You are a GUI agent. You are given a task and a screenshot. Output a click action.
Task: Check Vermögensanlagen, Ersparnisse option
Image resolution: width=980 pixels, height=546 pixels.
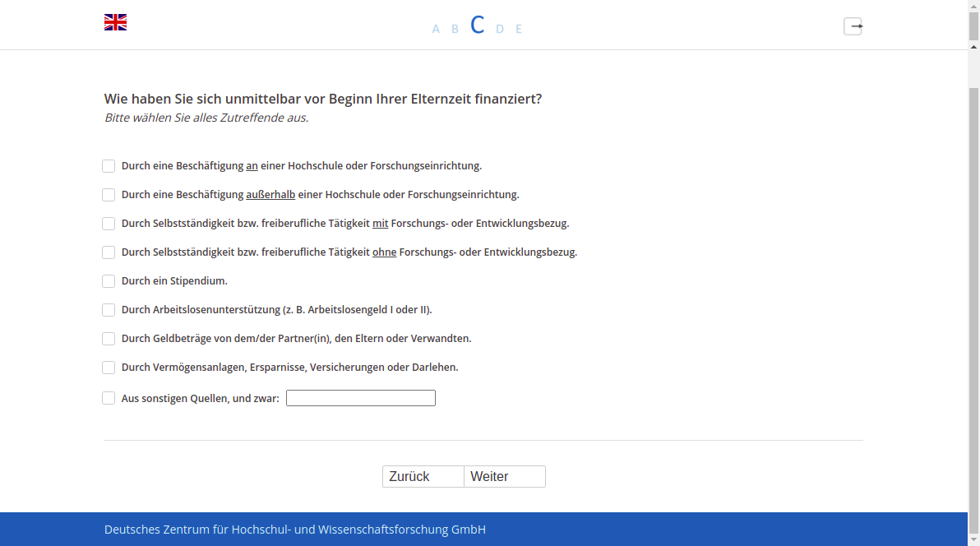(109, 367)
